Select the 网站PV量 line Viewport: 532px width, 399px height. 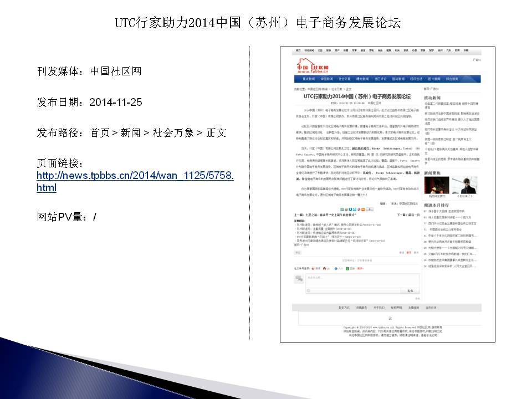(x=66, y=217)
